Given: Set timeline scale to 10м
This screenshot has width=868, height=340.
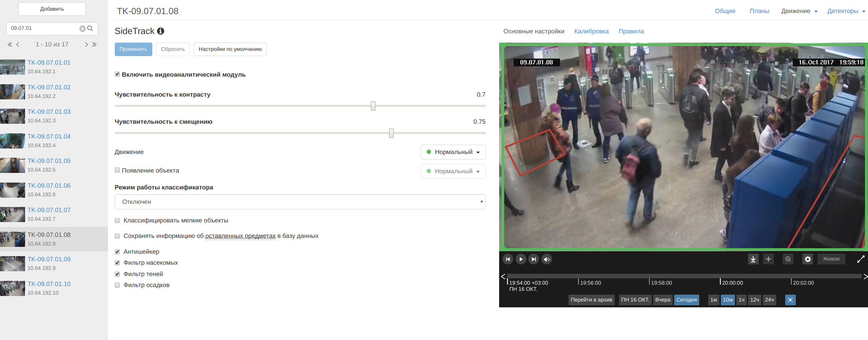Looking at the screenshot, I should pos(728,300).
